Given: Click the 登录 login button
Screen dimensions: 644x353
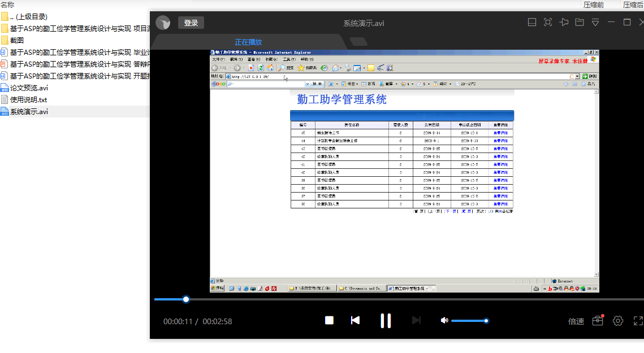Looking at the screenshot, I should 191,23.
